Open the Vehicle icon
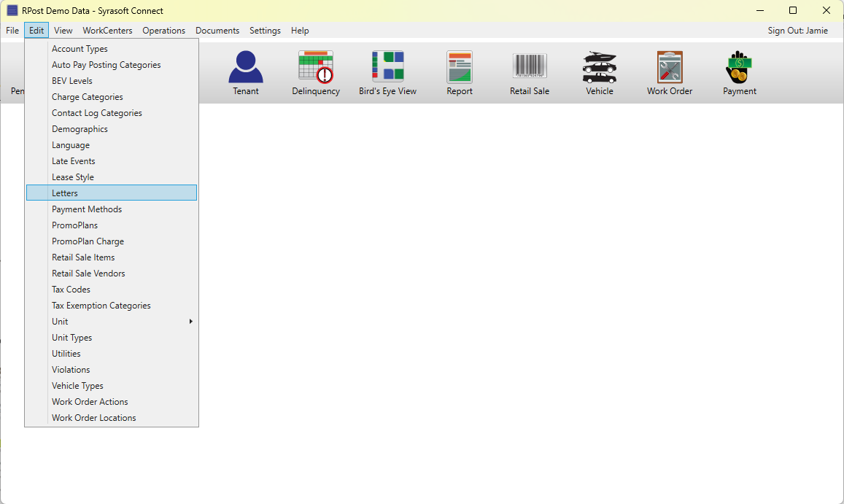This screenshot has height=504, width=844. [599, 67]
